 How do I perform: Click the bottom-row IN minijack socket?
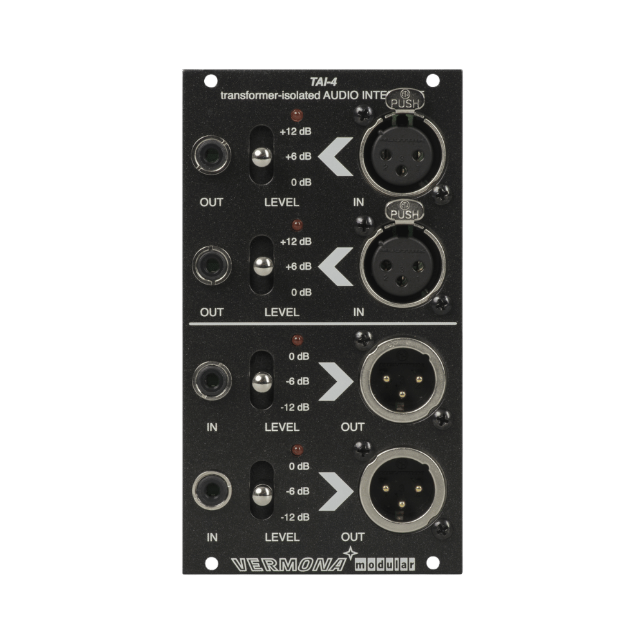[x=212, y=490]
